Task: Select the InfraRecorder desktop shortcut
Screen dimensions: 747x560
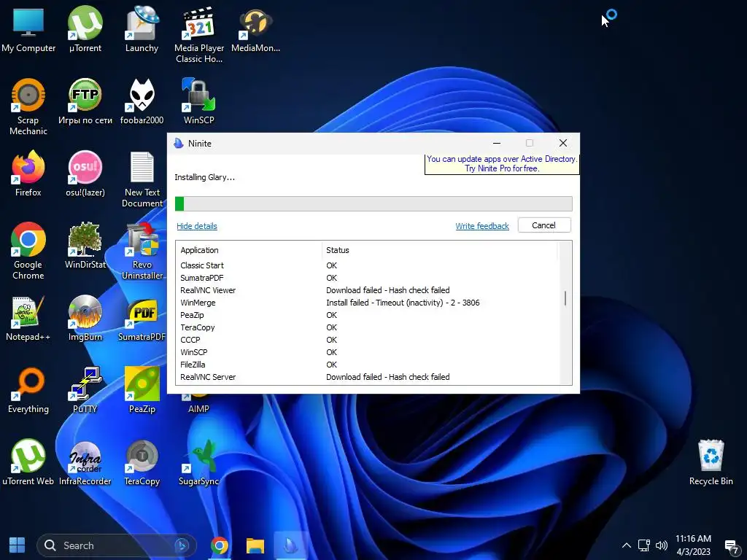Action: [85, 463]
